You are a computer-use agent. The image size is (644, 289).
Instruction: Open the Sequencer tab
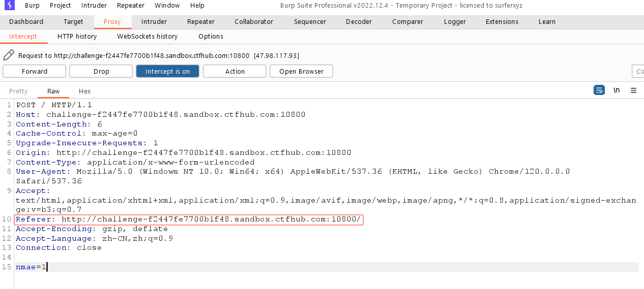(x=310, y=22)
